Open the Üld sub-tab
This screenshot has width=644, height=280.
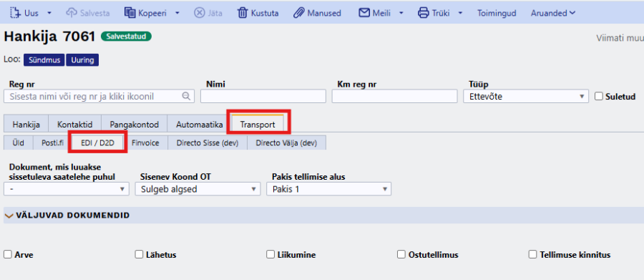[x=18, y=143]
